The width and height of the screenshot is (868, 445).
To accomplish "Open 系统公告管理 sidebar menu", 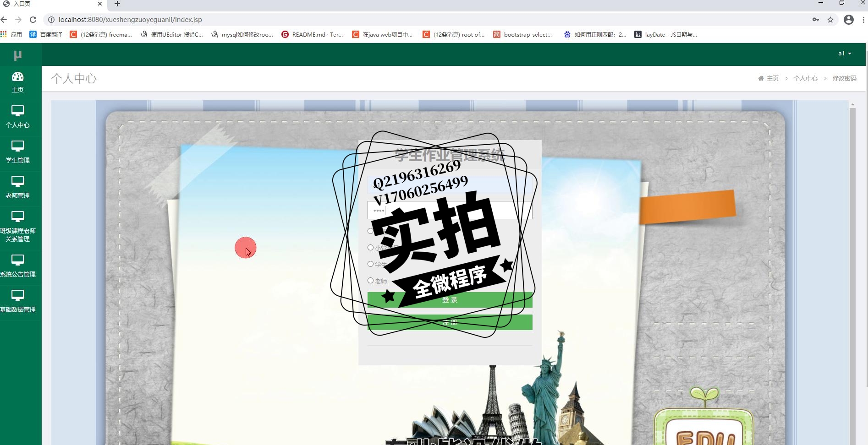I will (18, 266).
